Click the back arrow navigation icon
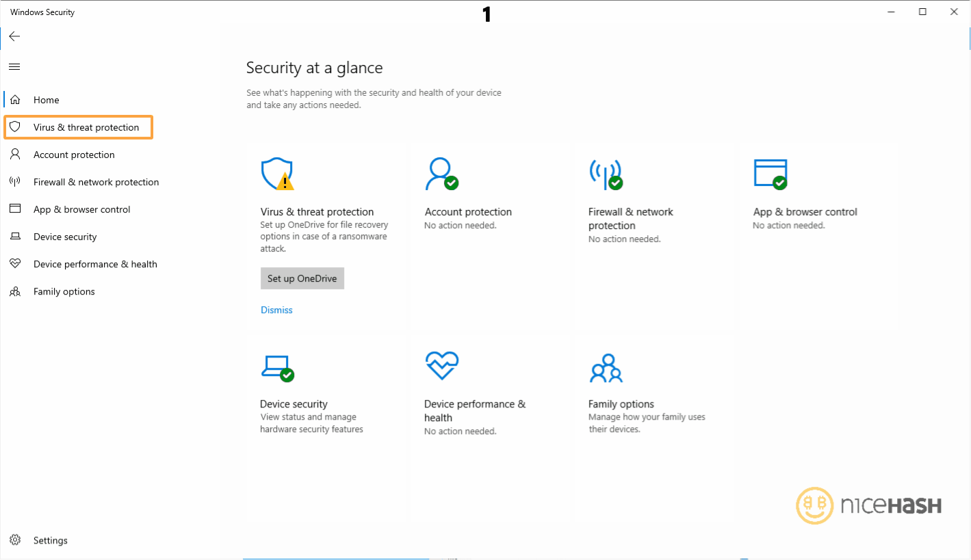Screen dimensions: 971x560 (x=14, y=36)
